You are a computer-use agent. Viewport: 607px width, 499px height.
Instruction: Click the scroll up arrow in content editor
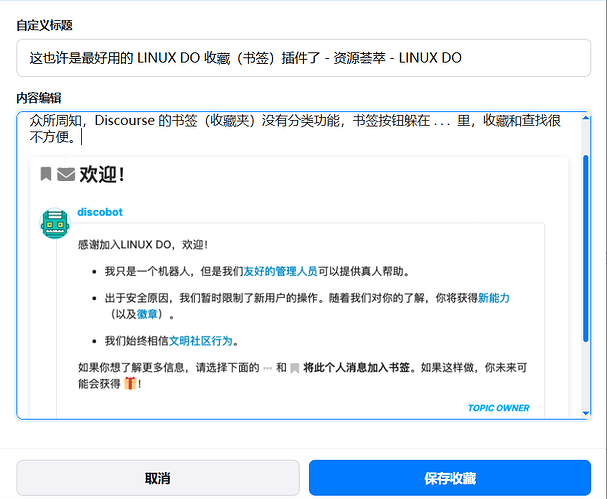click(x=586, y=118)
